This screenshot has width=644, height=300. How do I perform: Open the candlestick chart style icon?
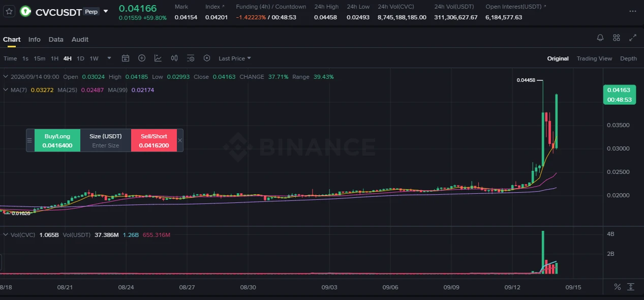tap(174, 58)
